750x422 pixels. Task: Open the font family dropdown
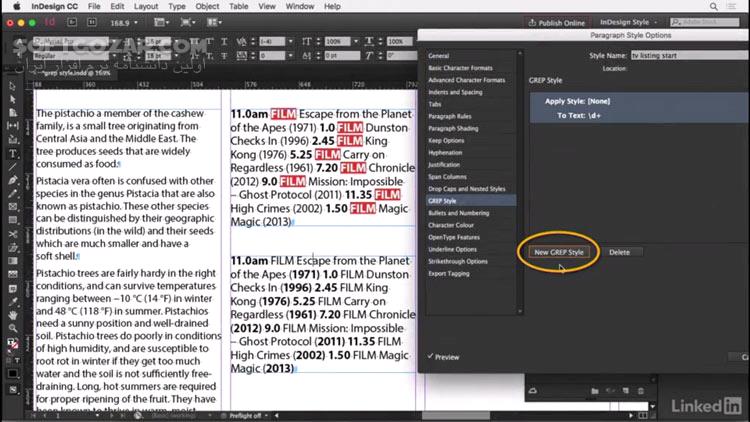tap(113, 42)
